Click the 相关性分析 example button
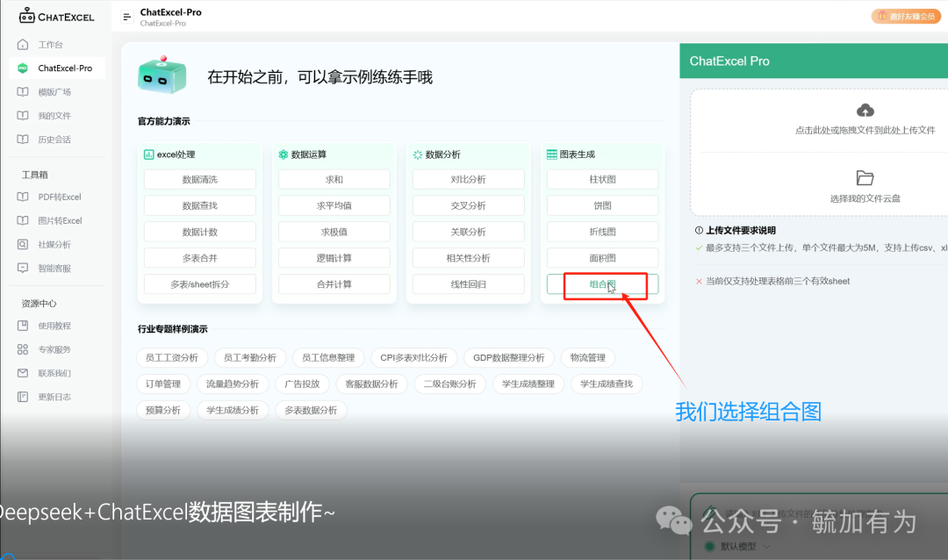 (469, 258)
